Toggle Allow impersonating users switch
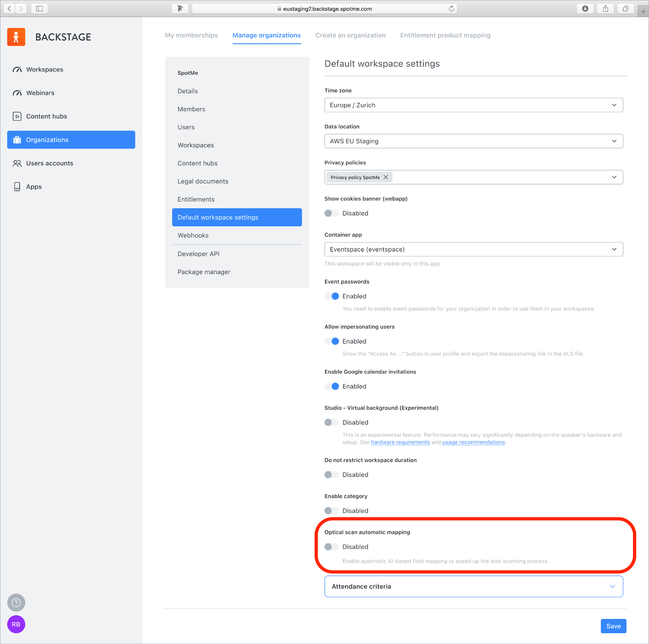This screenshot has width=649, height=644. coord(331,341)
